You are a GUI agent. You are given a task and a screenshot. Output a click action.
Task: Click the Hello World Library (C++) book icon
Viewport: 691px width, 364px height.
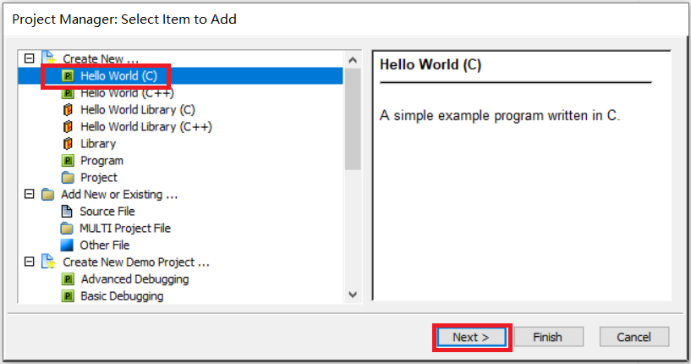(x=67, y=127)
